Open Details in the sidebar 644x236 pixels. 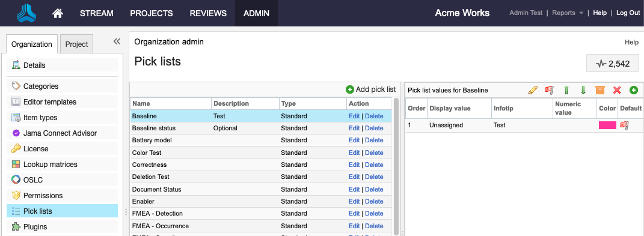pyautogui.click(x=63, y=65)
